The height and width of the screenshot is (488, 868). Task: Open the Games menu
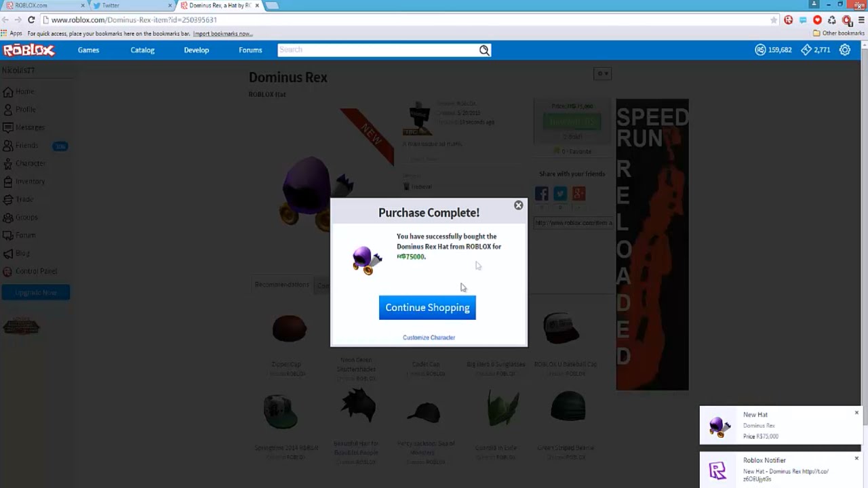tap(88, 50)
